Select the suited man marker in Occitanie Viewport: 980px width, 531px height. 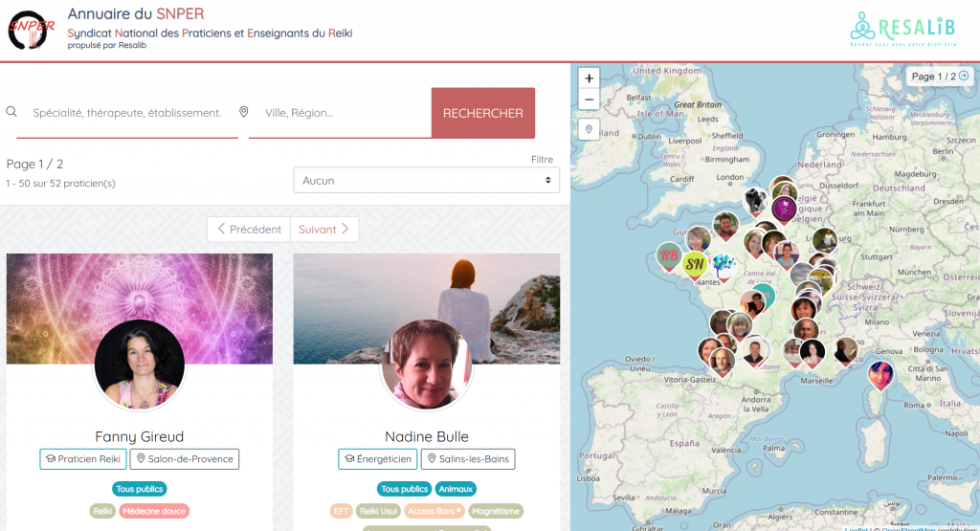(755, 352)
